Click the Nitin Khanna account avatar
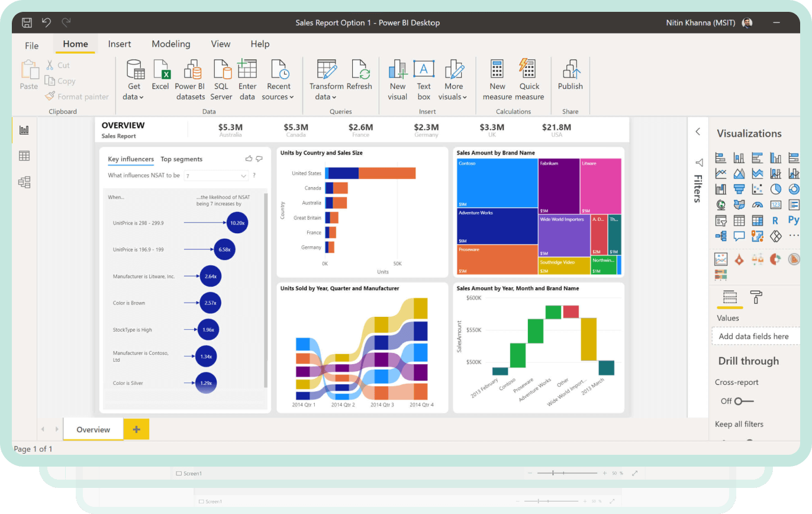The image size is (812, 514). tap(747, 23)
